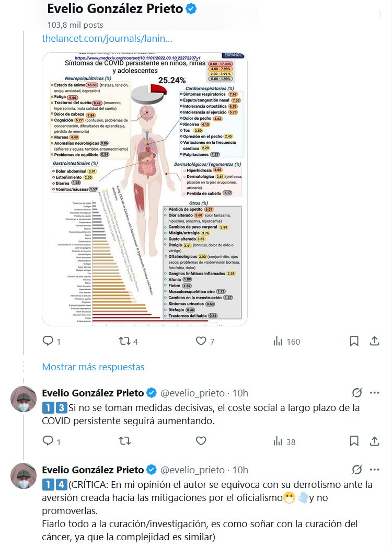Like the post numbered 13
The width and height of the screenshot is (392, 546).
pos(201,441)
